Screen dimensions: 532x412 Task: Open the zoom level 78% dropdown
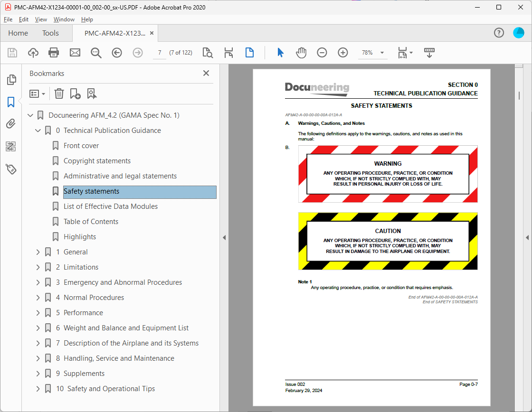[x=382, y=53]
